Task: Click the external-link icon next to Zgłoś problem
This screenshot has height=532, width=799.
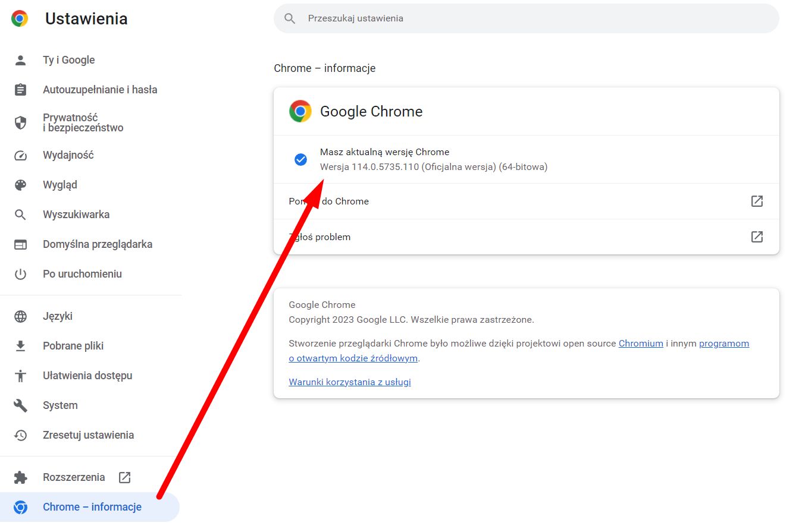Action: [x=756, y=237]
